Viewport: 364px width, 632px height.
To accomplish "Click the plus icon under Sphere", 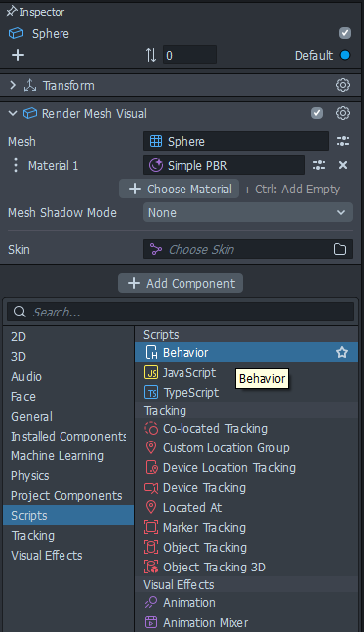I will 18,55.
